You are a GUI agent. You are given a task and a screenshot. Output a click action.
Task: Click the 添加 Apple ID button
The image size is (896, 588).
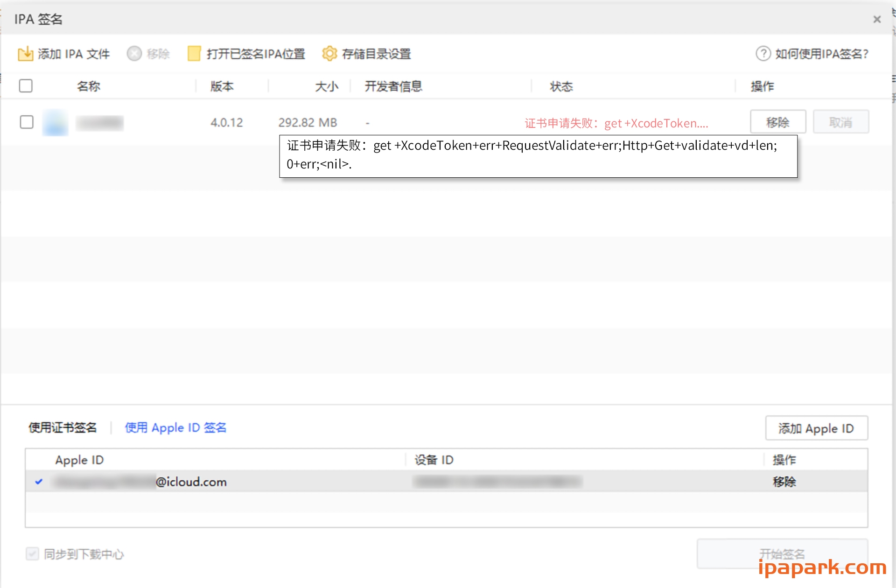pyautogui.click(x=816, y=428)
